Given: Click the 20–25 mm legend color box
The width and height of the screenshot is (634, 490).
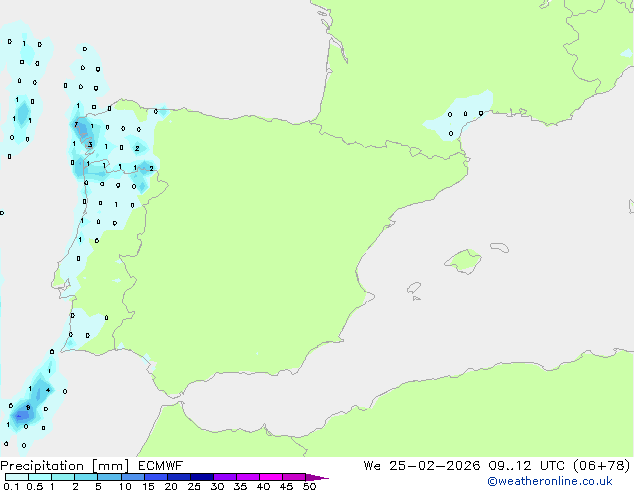Looking at the screenshot, I should [x=178, y=477].
